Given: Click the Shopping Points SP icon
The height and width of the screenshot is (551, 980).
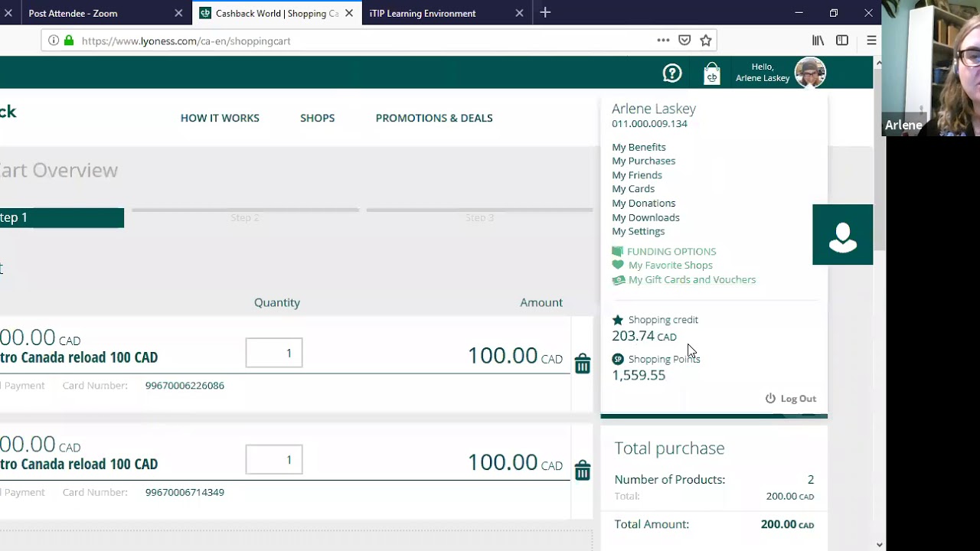Looking at the screenshot, I should (618, 359).
